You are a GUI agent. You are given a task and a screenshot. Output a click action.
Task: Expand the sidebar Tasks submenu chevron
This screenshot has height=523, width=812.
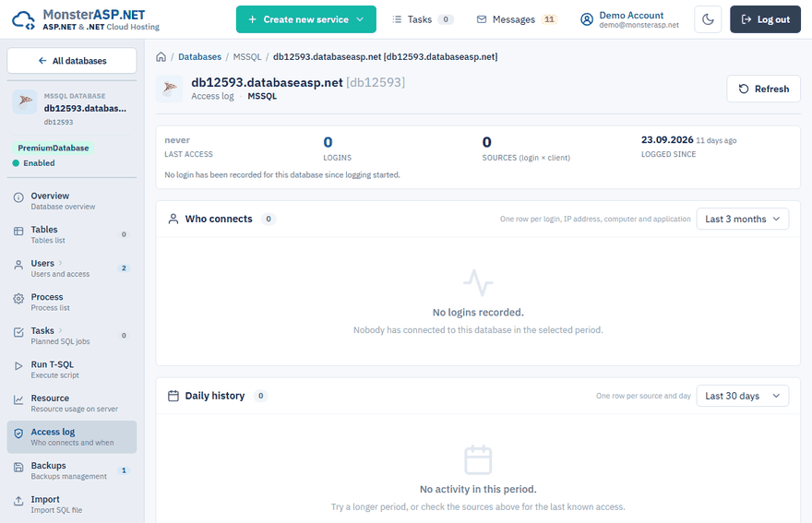(x=61, y=330)
